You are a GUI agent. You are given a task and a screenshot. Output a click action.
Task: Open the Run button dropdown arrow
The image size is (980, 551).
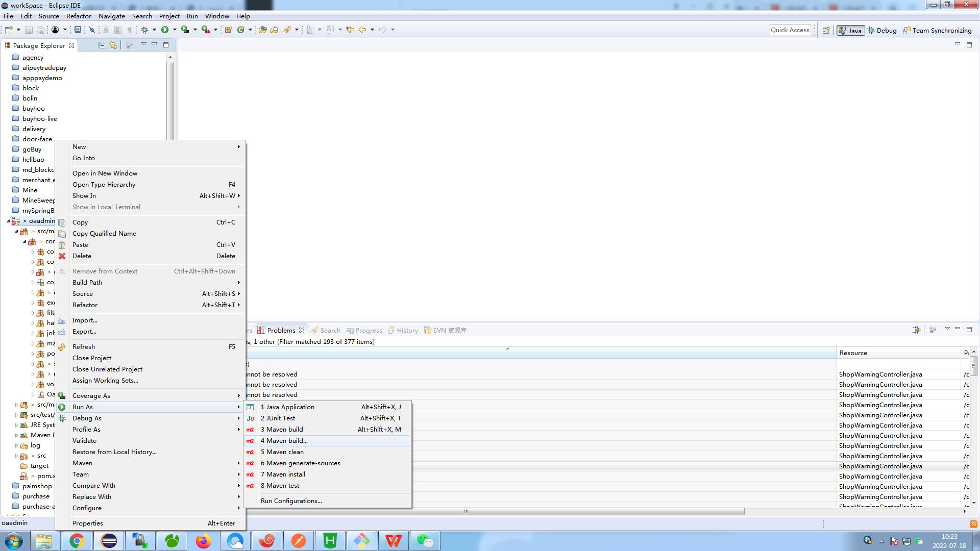[175, 30]
